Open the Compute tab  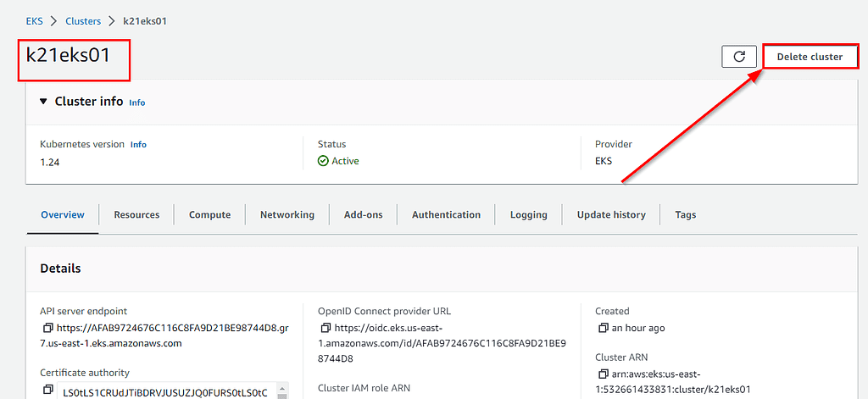[209, 215]
